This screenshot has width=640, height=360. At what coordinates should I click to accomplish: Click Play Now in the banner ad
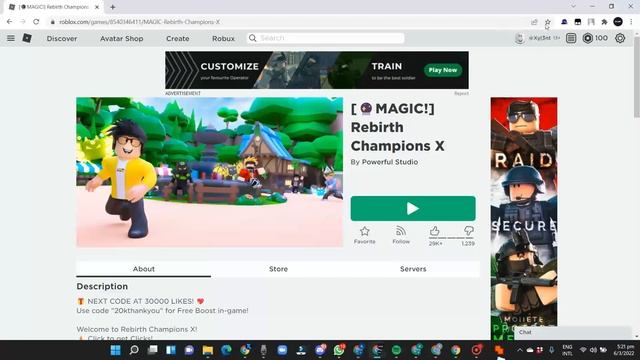click(x=443, y=70)
